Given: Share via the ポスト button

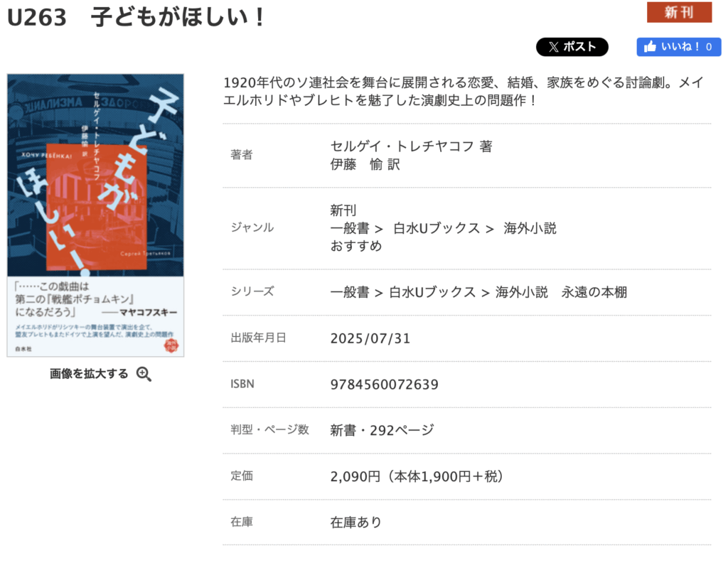Looking at the screenshot, I should [x=572, y=47].
